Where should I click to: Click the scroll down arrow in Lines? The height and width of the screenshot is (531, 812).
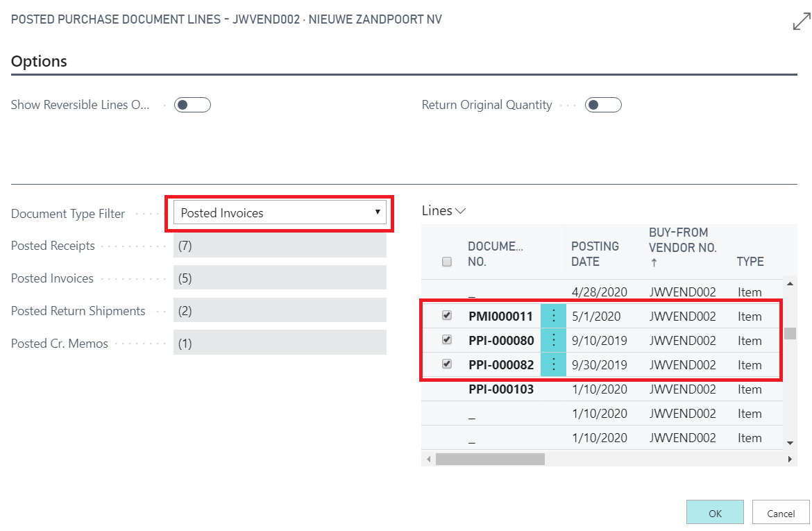pyautogui.click(x=790, y=443)
